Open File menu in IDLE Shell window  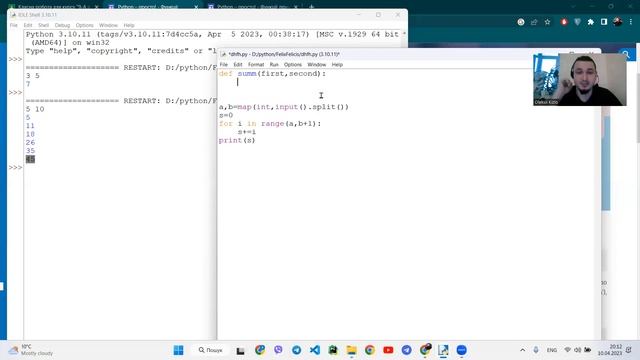[14, 25]
